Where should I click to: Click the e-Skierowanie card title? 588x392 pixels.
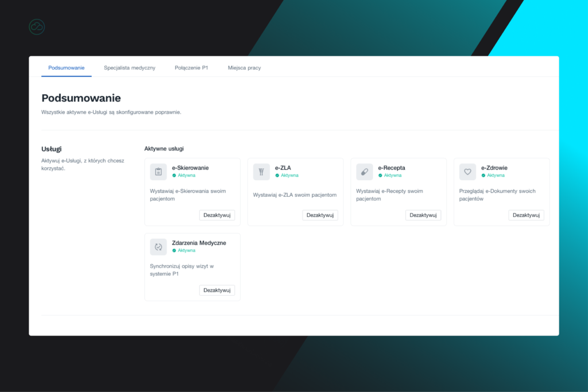point(190,168)
